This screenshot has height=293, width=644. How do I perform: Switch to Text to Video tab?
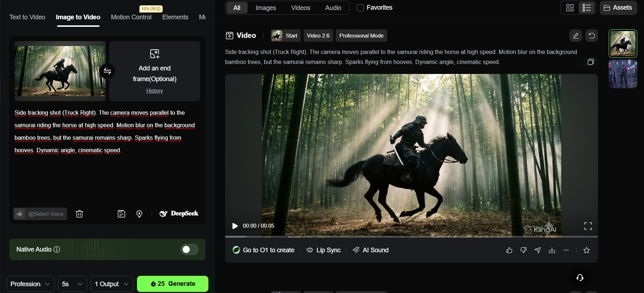pyautogui.click(x=27, y=17)
